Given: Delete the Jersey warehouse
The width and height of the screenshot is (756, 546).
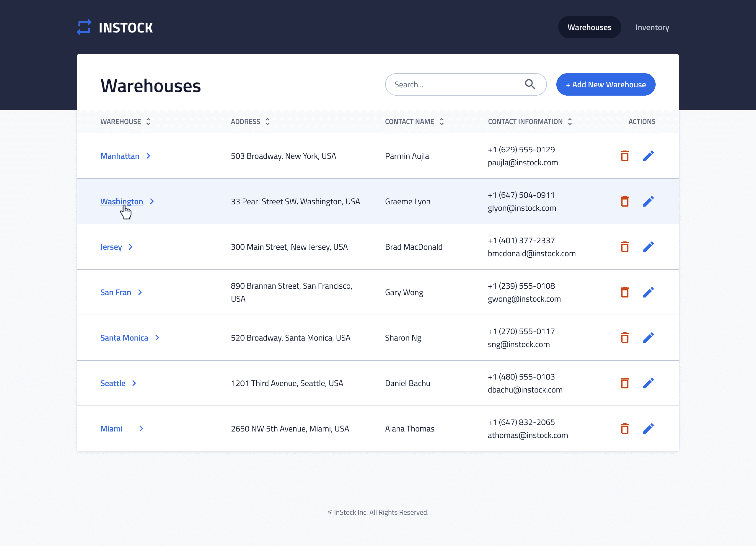Looking at the screenshot, I should (x=625, y=247).
